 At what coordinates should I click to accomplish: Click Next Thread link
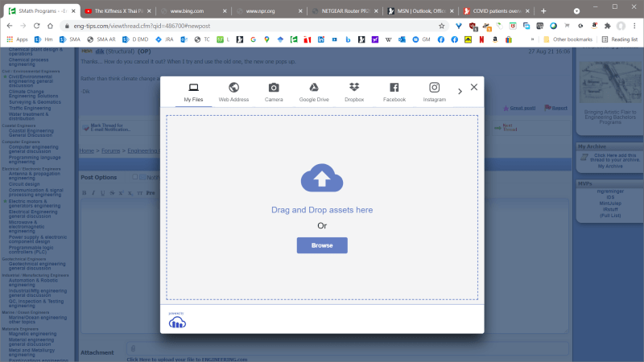click(506, 128)
